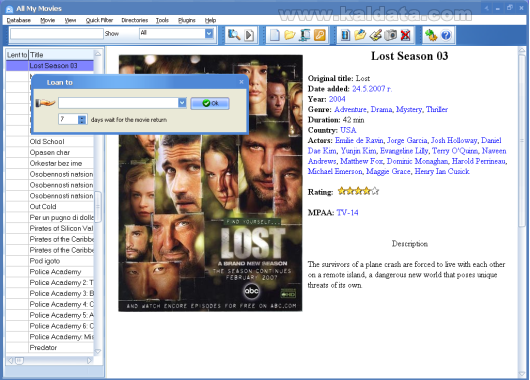This screenshot has width=530, height=380.
Task: Click the play movie toolbar icon
Action: coord(249,35)
